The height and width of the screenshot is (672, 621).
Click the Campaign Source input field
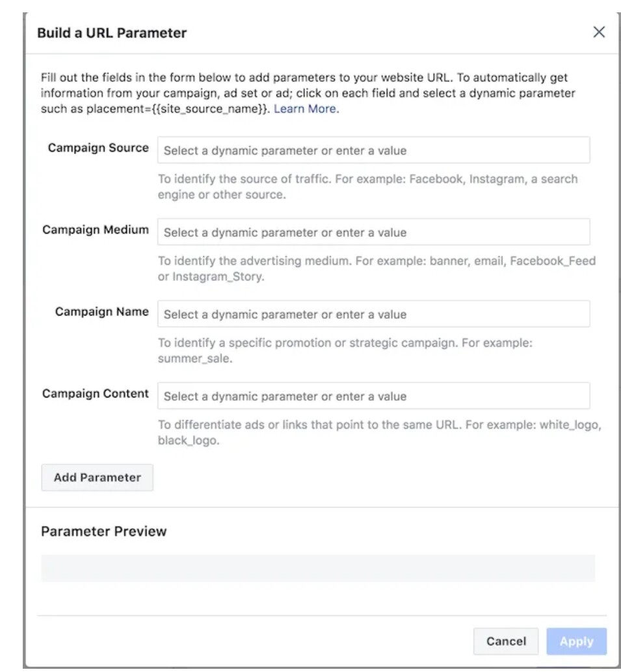pyautogui.click(x=373, y=150)
